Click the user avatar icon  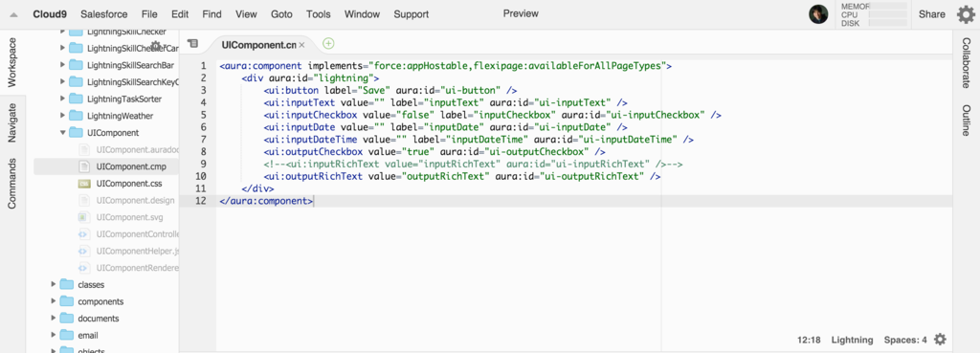tap(818, 14)
